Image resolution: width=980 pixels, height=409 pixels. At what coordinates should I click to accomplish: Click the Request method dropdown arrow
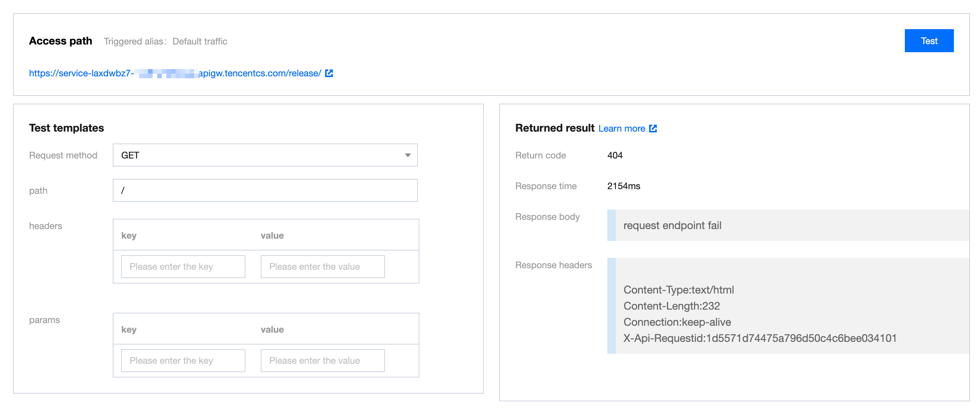tap(408, 155)
